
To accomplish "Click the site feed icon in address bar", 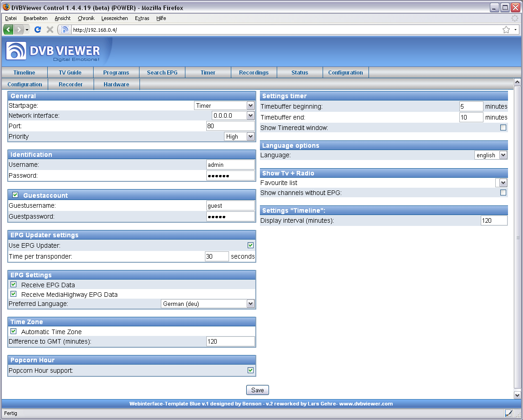I will coord(65,30).
